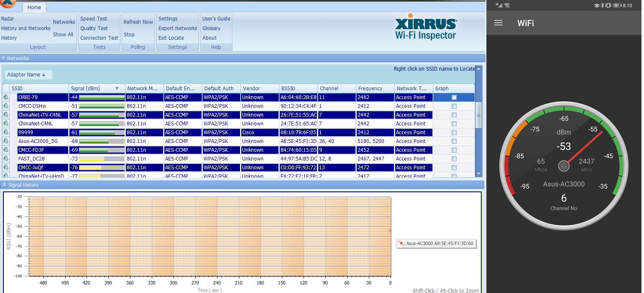Switch to the Radar layout
Screen dimensions: 644x293
click(8, 19)
